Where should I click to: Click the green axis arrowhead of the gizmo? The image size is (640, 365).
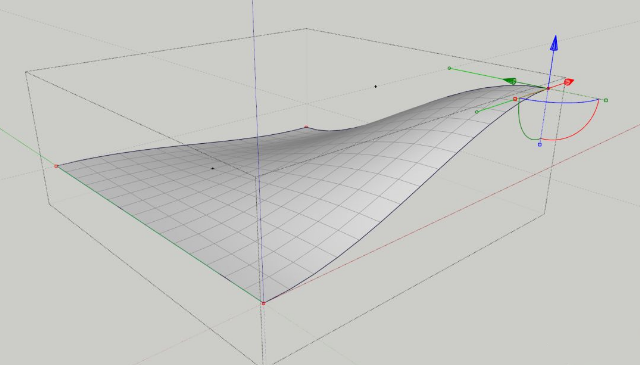510,81
